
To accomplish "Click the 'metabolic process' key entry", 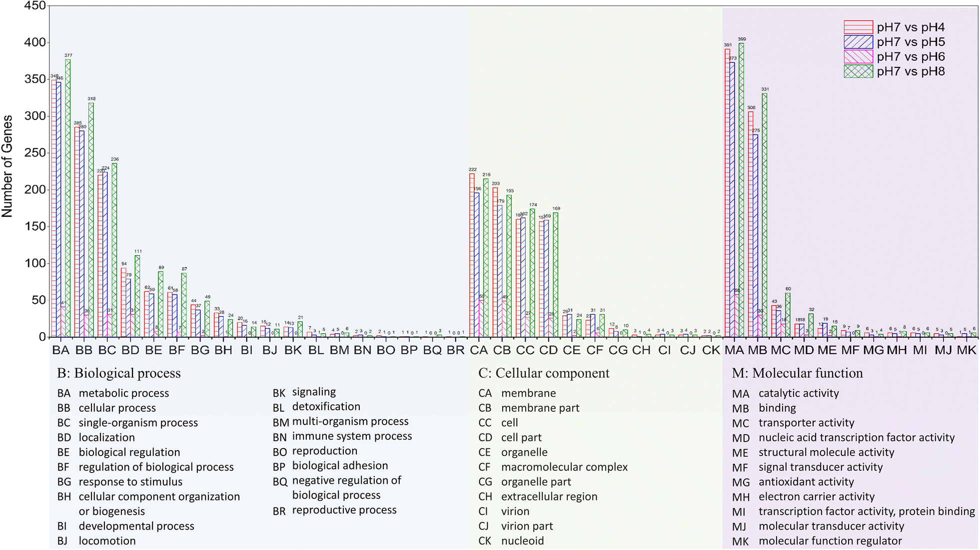I will [124, 394].
